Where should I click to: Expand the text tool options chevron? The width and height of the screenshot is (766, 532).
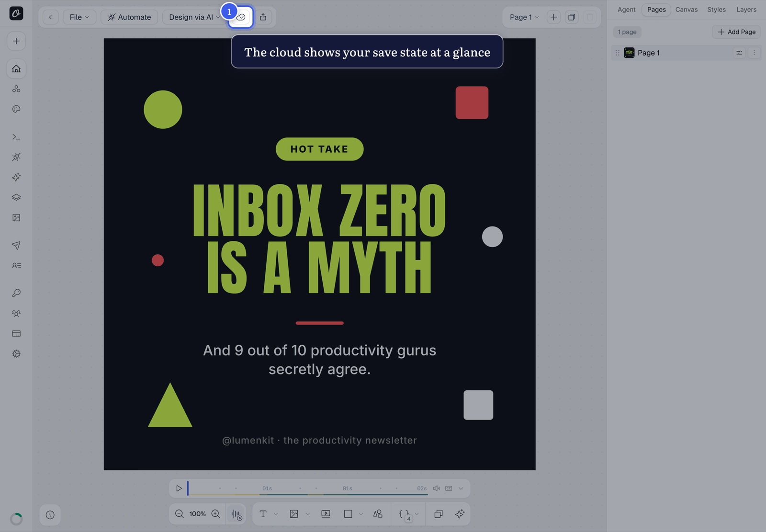click(x=276, y=514)
